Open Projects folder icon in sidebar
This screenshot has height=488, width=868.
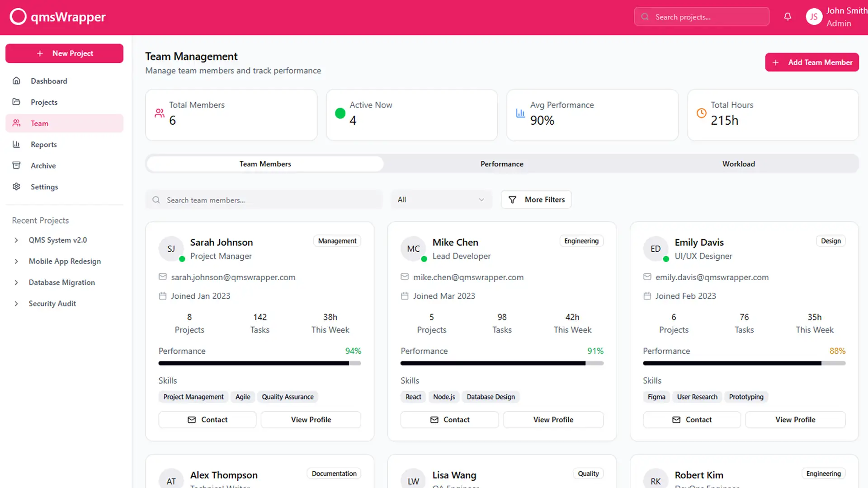[x=17, y=102]
